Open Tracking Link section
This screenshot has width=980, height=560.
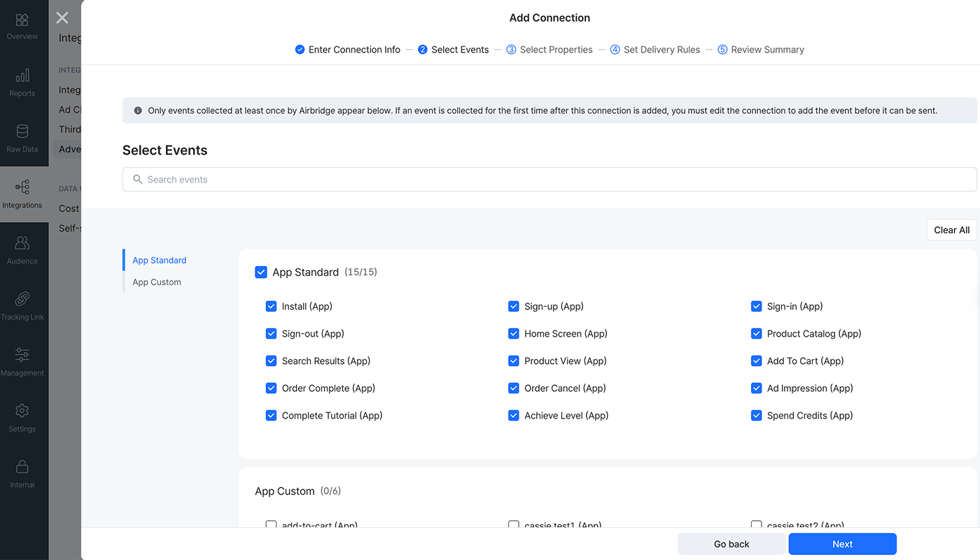point(22,305)
